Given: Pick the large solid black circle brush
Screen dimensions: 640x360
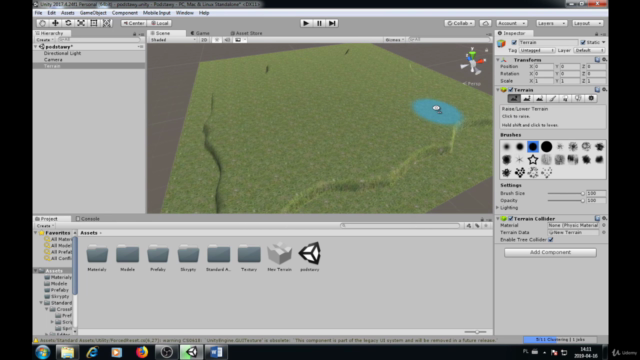Looking at the screenshot, I should pos(546,147).
